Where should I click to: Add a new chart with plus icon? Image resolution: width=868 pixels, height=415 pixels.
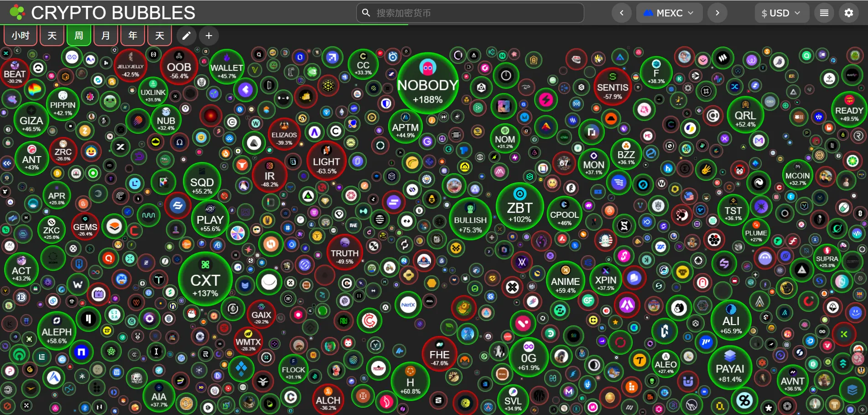[208, 36]
